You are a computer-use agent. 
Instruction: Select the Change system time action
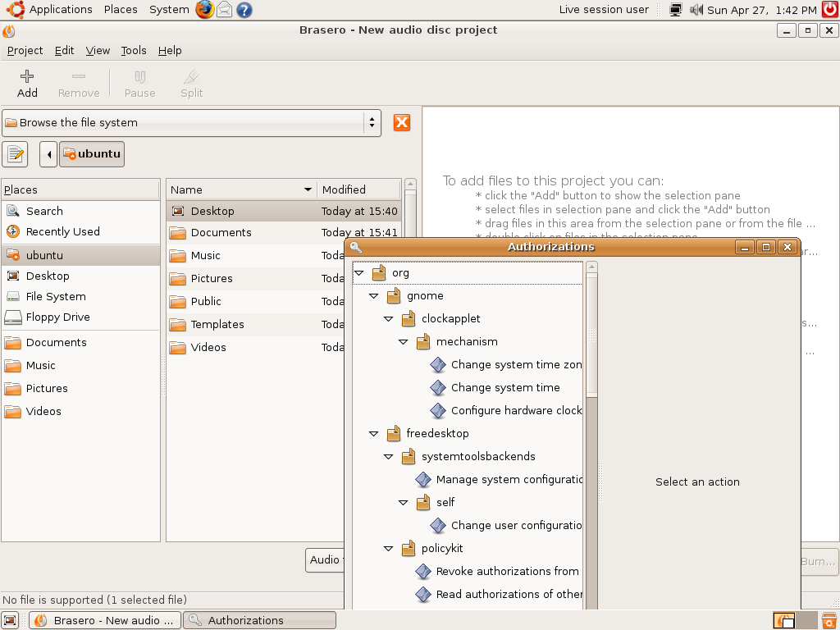pos(504,387)
